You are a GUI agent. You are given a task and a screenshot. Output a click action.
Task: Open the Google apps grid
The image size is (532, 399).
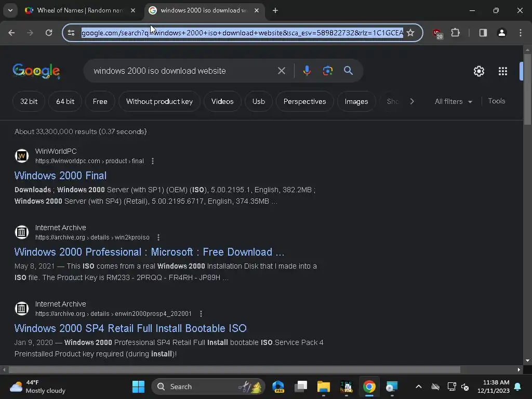point(503,71)
